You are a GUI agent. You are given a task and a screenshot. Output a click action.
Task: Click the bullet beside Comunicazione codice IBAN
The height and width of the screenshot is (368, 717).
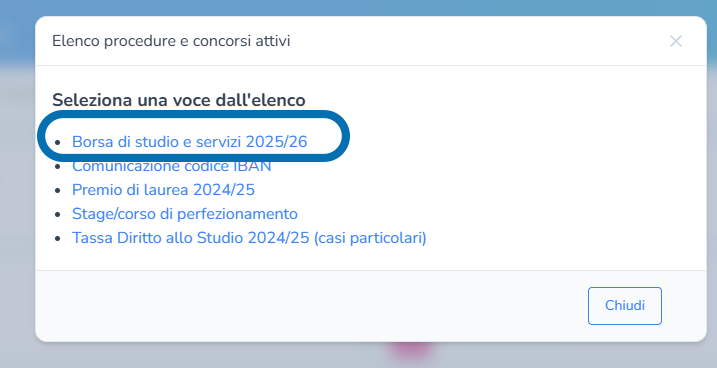[57, 166]
